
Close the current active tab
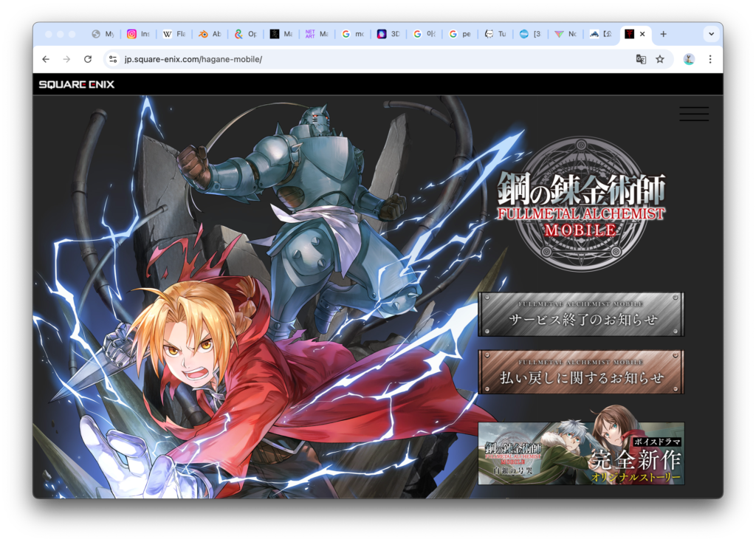click(x=642, y=34)
